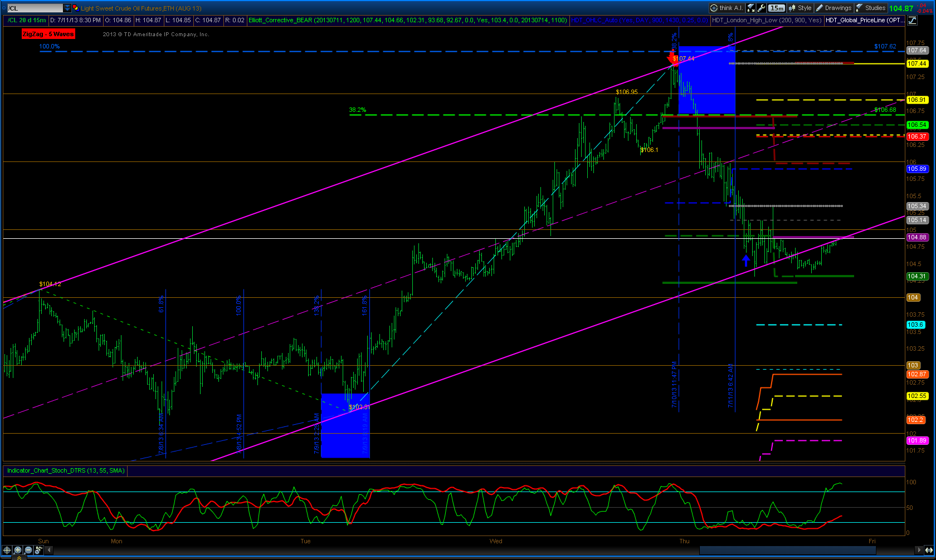Click the D: 7/11/13 8:30 PM readout

(76, 20)
